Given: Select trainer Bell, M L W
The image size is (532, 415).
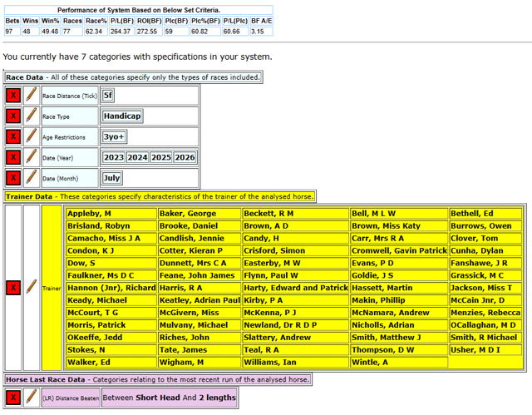Looking at the screenshot, I should coord(399,214).
